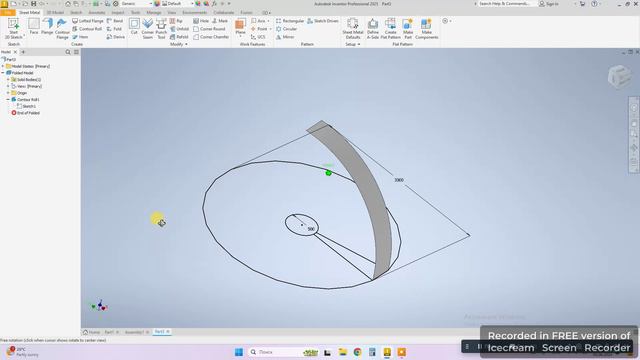The height and width of the screenshot is (360, 640).
Task: Expand the Origin folder node
Action: click(x=8, y=93)
